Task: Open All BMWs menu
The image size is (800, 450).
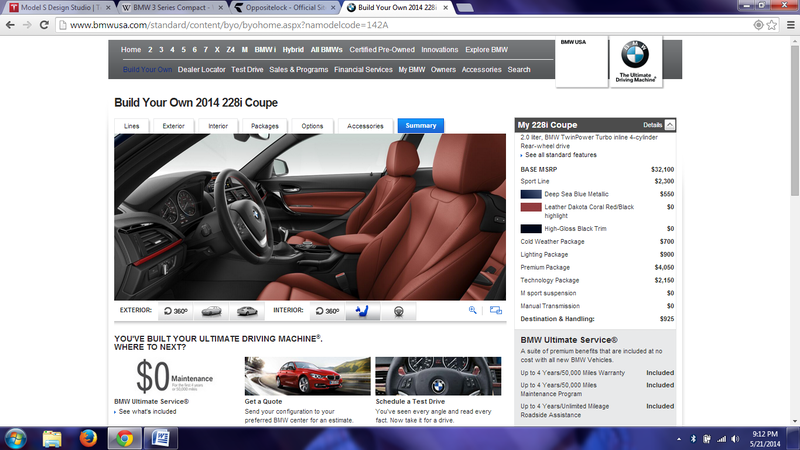Action: click(x=327, y=49)
